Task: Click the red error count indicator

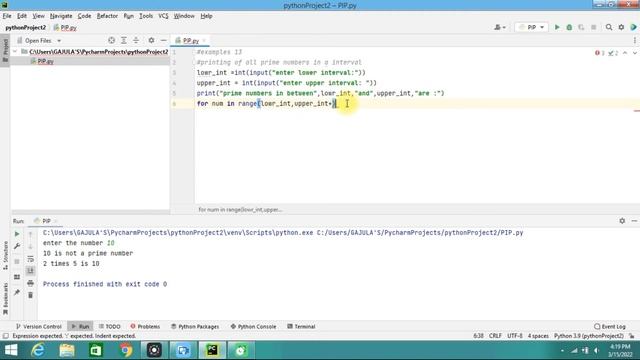Action: [600, 53]
